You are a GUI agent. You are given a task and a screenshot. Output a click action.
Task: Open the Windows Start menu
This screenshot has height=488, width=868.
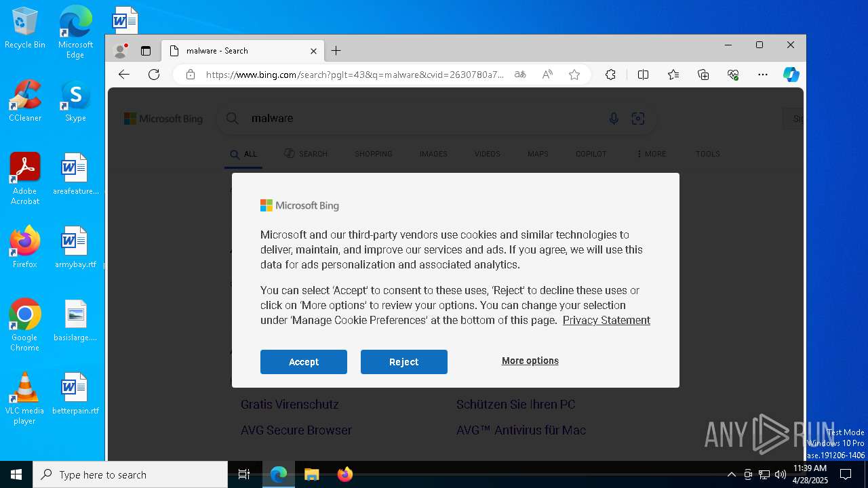click(x=16, y=474)
